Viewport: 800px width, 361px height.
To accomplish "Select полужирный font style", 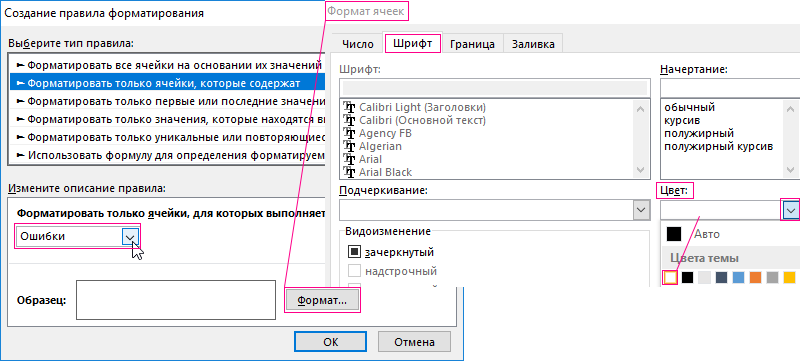I will [x=699, y=134].
